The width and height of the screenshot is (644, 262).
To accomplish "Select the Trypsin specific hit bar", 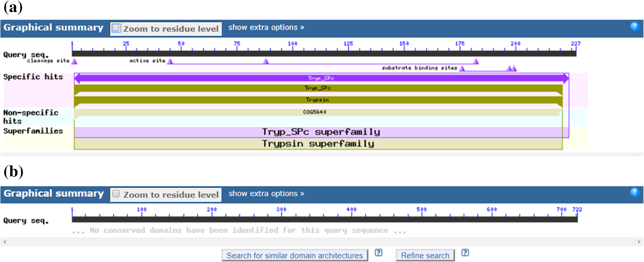I will tap(318, 100).
